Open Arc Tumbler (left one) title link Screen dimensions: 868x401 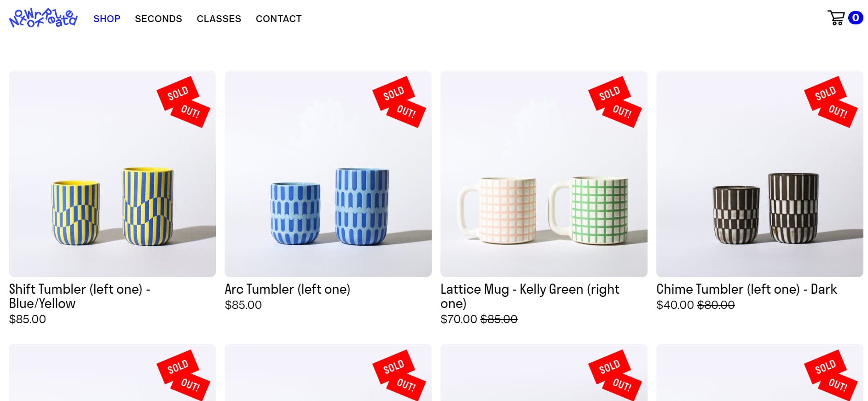click(287, 289)
